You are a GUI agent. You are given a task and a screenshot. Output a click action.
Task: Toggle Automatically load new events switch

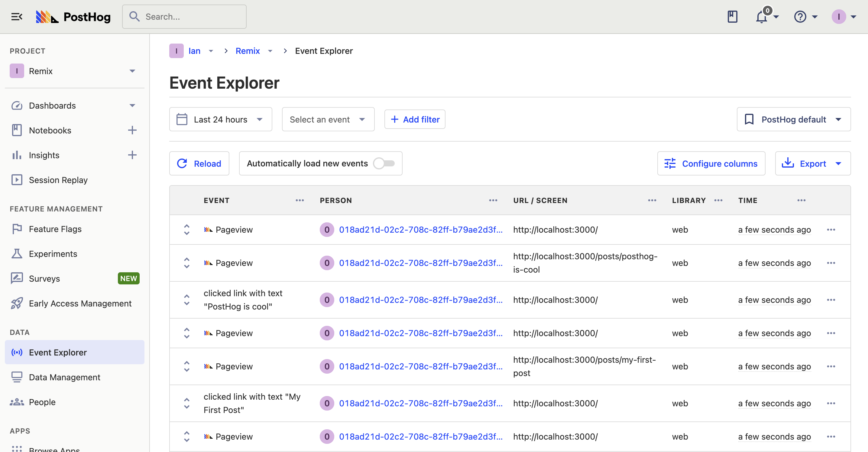(384, 164)
